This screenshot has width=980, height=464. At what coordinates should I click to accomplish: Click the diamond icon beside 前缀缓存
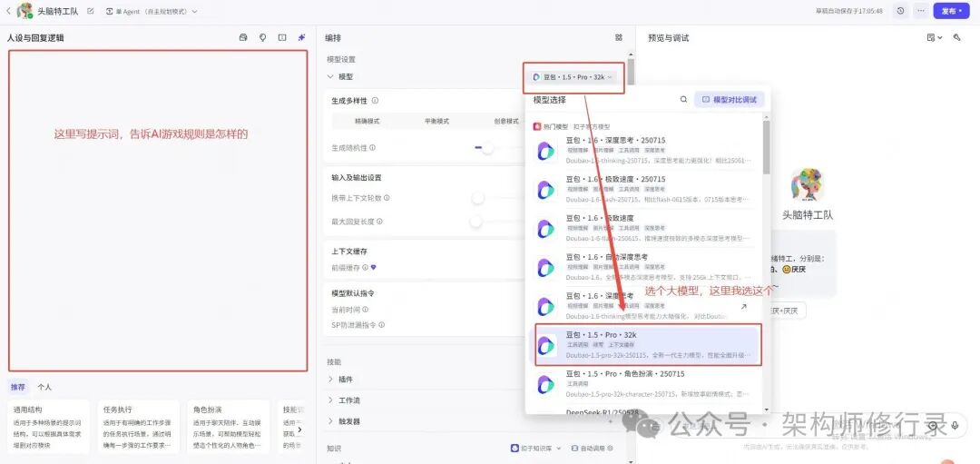tap(374, 267)
